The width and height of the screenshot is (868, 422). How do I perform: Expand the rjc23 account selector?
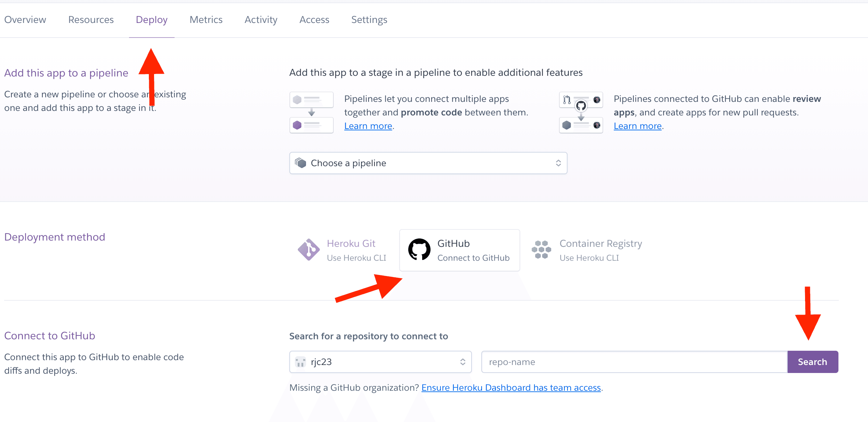point(380,362)
